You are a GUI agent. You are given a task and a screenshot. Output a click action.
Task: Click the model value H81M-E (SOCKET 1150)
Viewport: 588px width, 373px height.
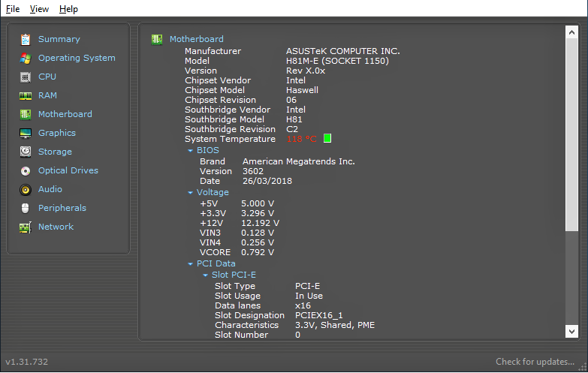tap(337, 61)
